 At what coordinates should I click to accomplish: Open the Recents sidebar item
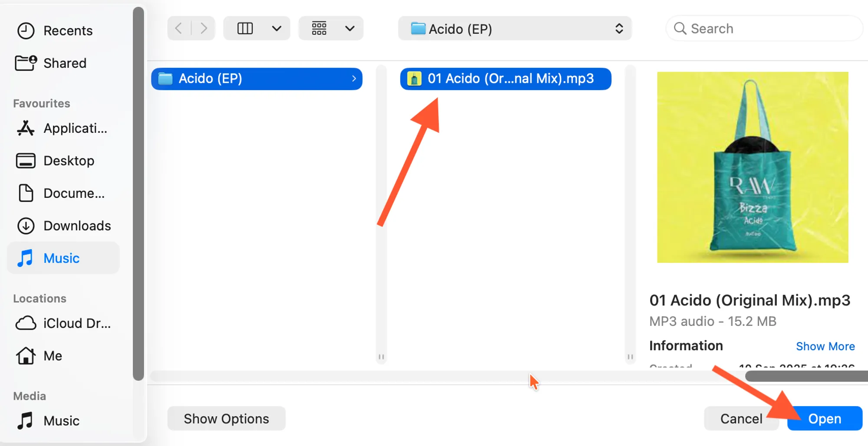(55, 31)
